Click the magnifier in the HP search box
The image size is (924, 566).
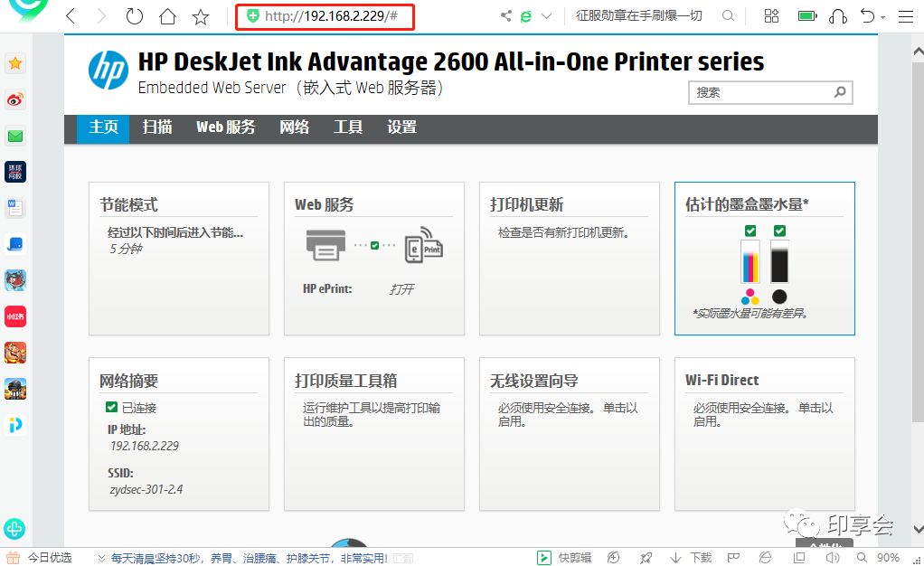point(840,92)
